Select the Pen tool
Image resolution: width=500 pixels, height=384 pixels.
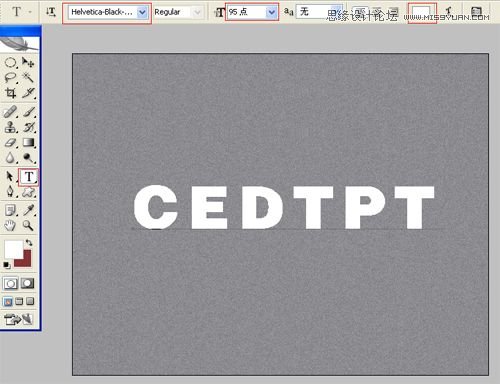[11, 192]
